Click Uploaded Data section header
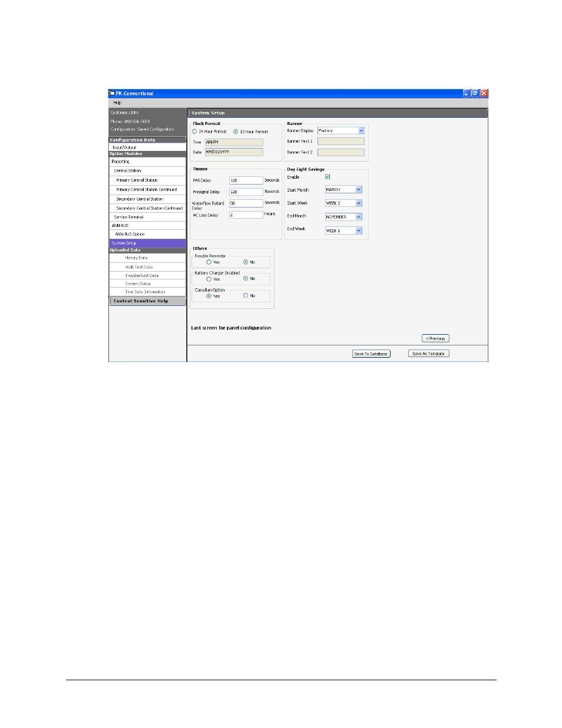 point(147,250)
